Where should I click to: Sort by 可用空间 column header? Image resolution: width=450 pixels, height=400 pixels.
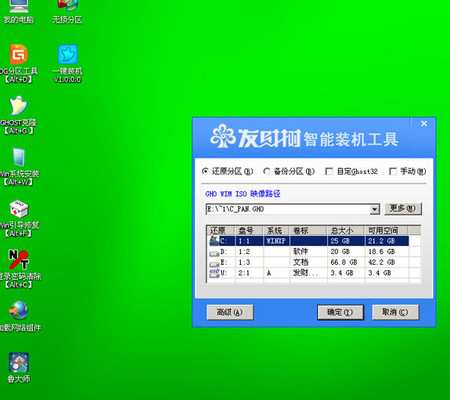pos(387,231)
